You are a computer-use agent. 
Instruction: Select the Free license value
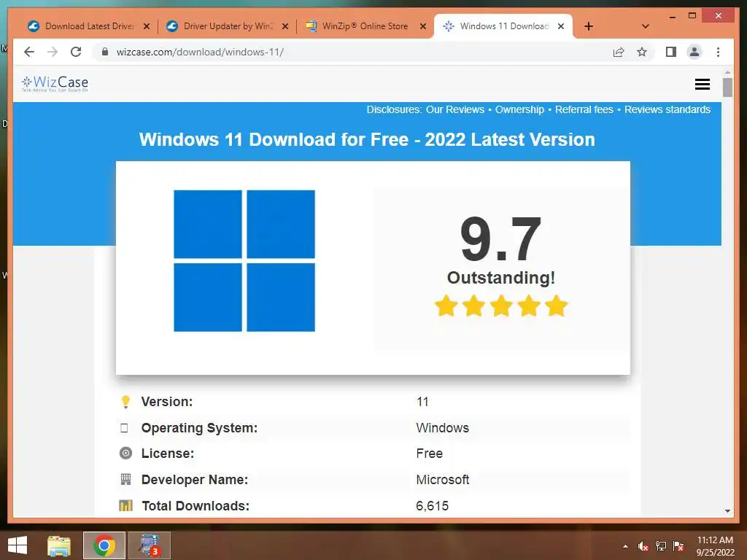pyautogui.click(x=429, y=454)
